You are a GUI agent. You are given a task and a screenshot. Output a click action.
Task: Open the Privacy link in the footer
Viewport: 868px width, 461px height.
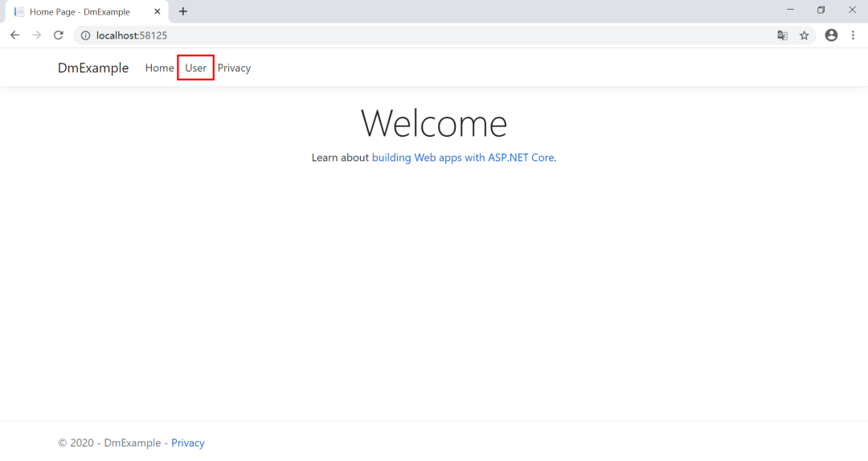click(x=187, y=442)
